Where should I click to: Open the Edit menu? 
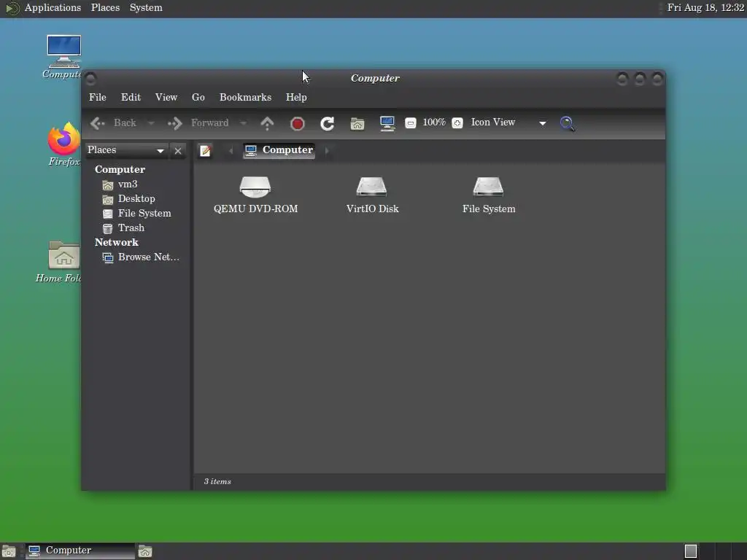pyautogui.click(x=131, y=97)
